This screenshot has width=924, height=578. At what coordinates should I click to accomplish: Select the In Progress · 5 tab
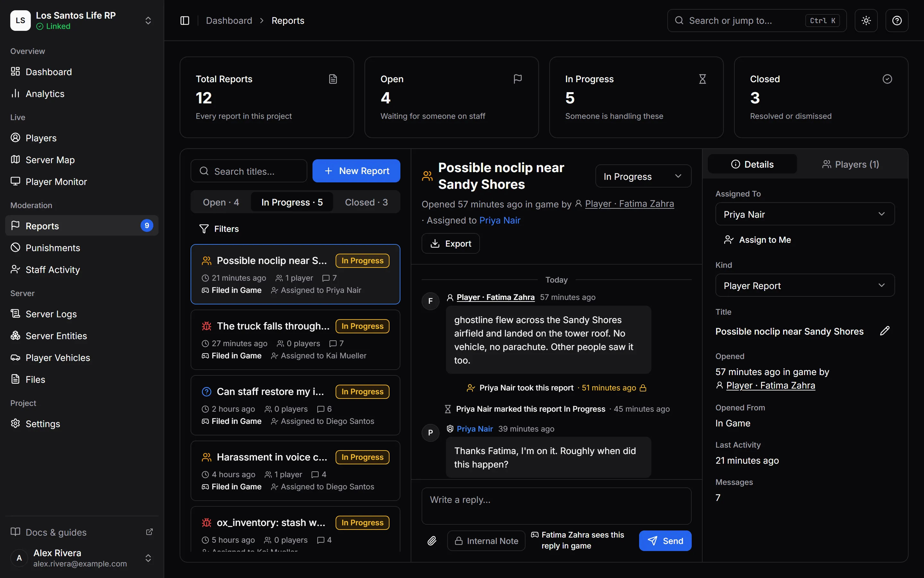pyautogui.click(x=292, y=202)
